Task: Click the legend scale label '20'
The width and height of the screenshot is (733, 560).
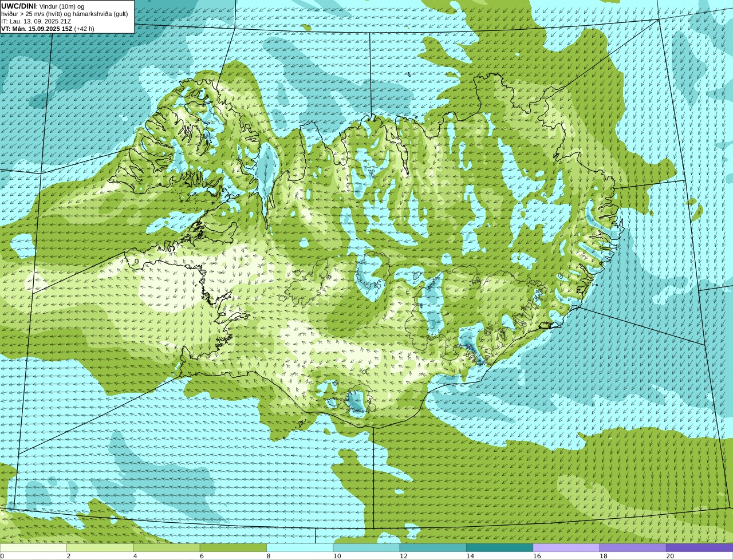Action: [x=669, y=556]
